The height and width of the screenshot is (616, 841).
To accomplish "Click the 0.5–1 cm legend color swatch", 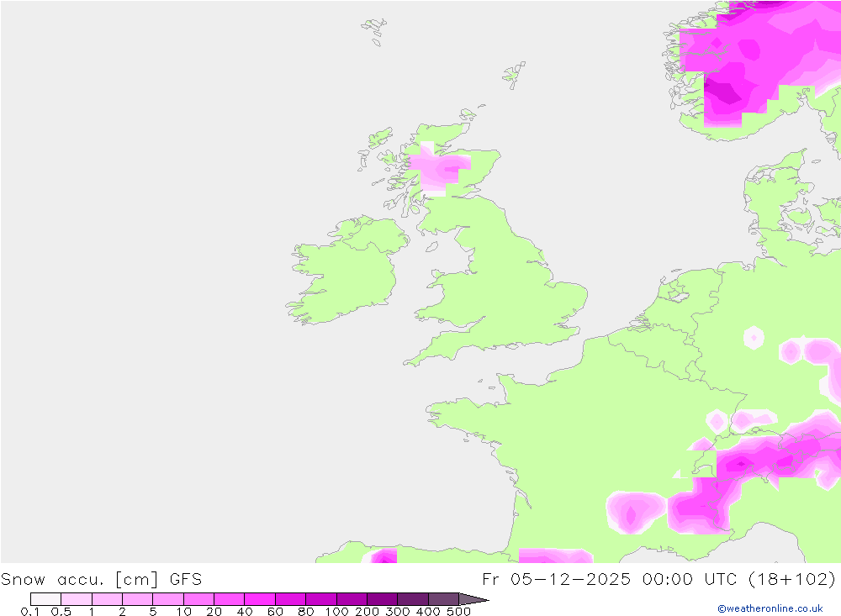I will point(77,599).
